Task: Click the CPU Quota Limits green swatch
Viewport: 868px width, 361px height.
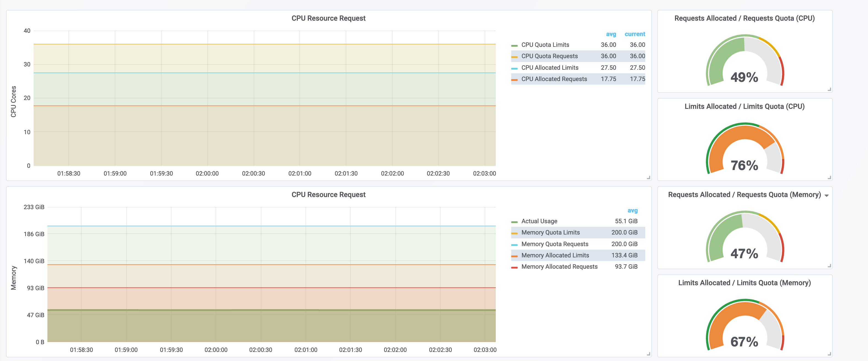Action: (x=514, y=45)
